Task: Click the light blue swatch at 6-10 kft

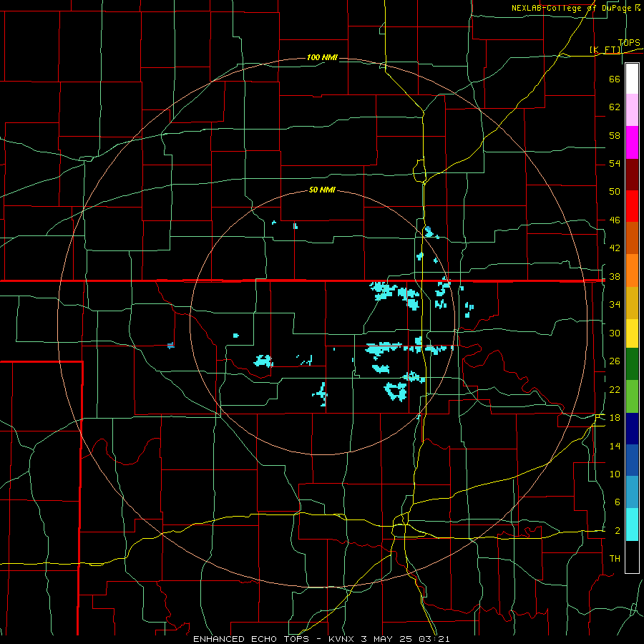Action: click(632, 492)
